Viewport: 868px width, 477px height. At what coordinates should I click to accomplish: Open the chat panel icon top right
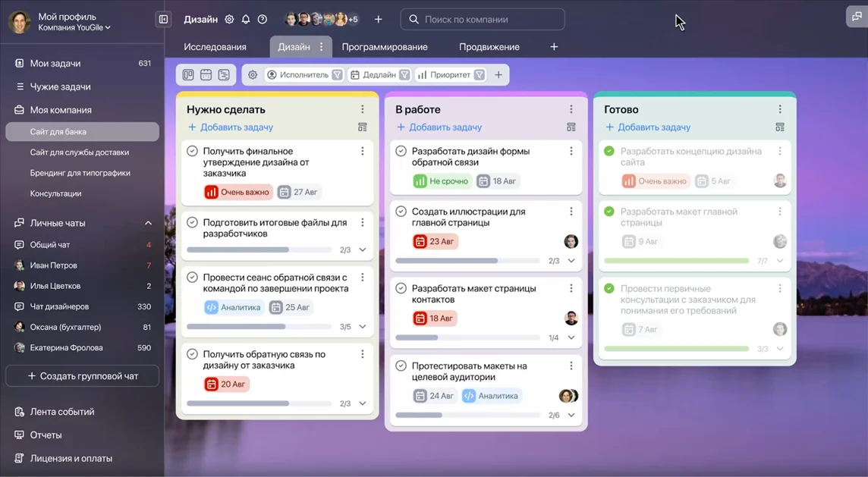tap(857, 17)
